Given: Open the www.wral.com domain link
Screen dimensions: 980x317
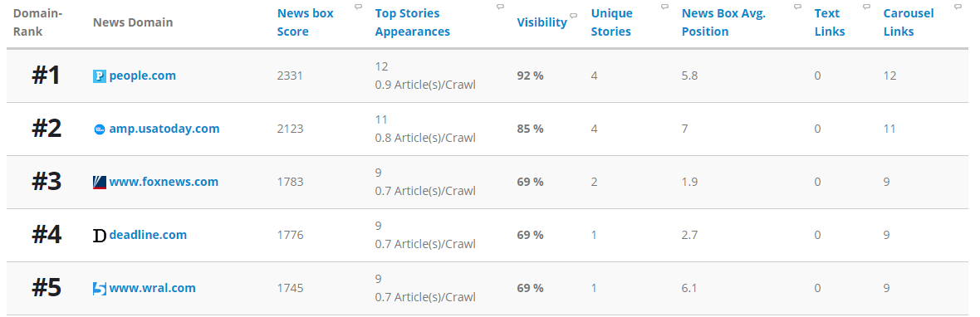Looking at the screenshot, I should click(153, 288).
